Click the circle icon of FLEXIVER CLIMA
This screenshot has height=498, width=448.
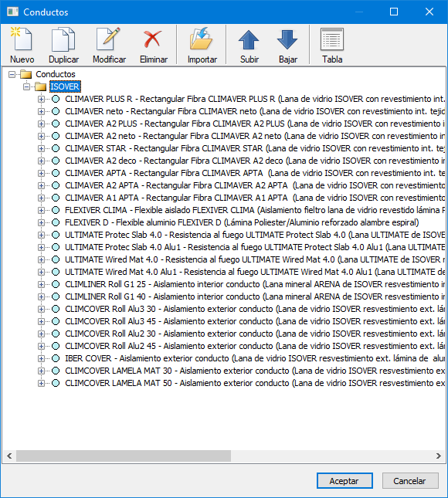click(x=56, y=210)
